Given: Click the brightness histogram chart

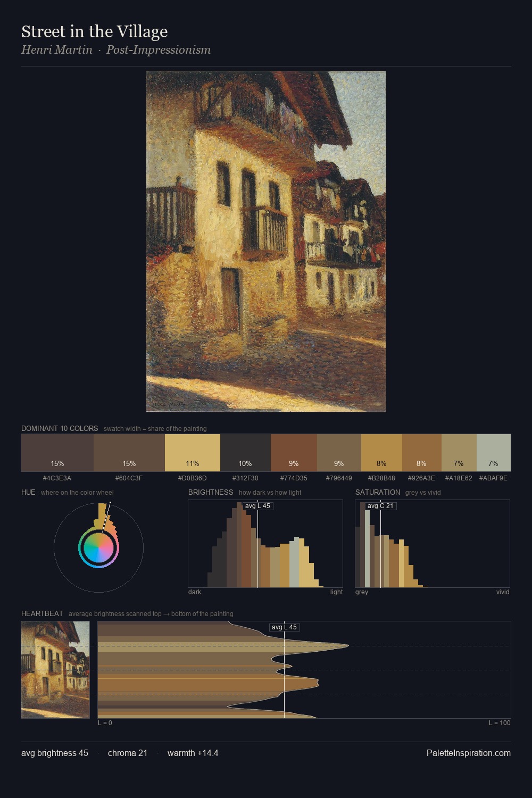Looking at the screenshot, I should tap(265, 544).
